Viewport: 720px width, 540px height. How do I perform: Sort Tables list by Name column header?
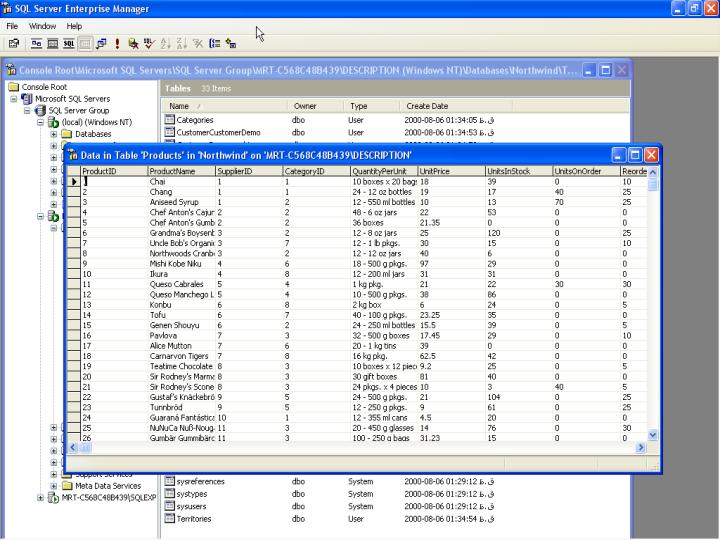[225, 106]
